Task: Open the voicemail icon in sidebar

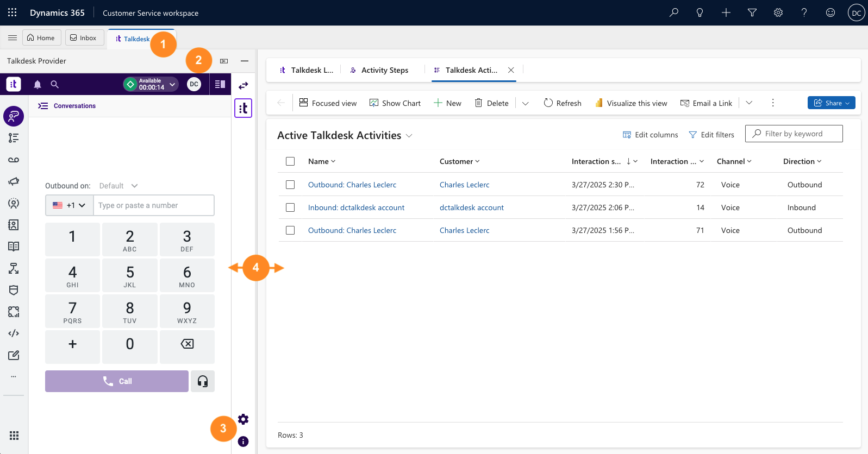Action: tap(14, 160)
